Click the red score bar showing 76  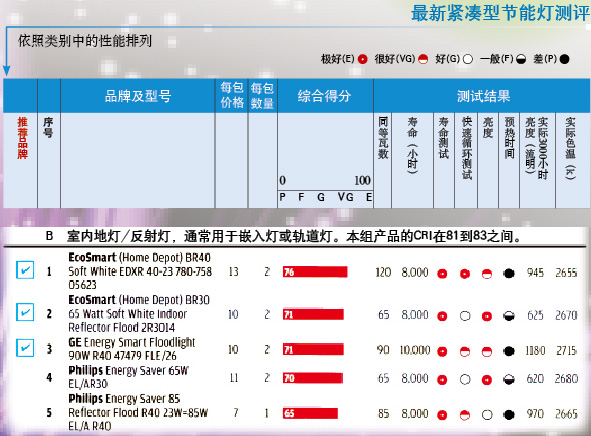click(315, 272)
